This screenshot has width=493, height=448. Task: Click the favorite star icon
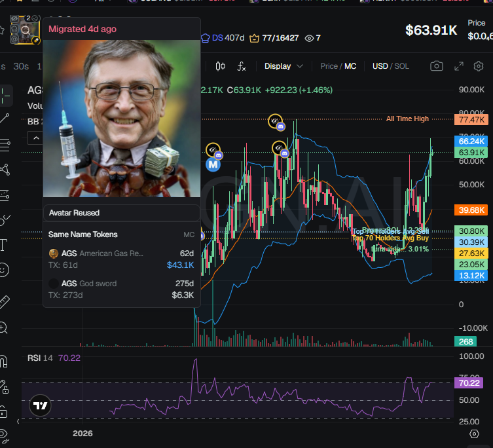coord(1,30)
